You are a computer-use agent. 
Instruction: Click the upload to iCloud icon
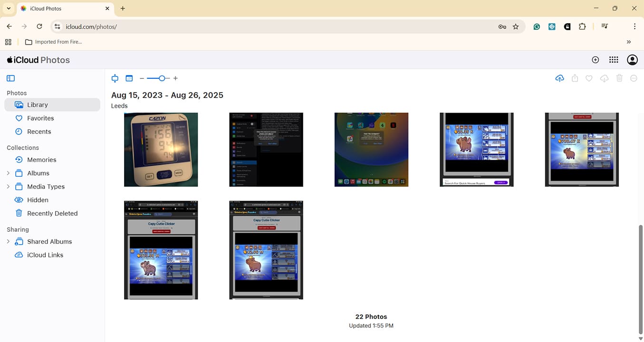tap(559, 78)
